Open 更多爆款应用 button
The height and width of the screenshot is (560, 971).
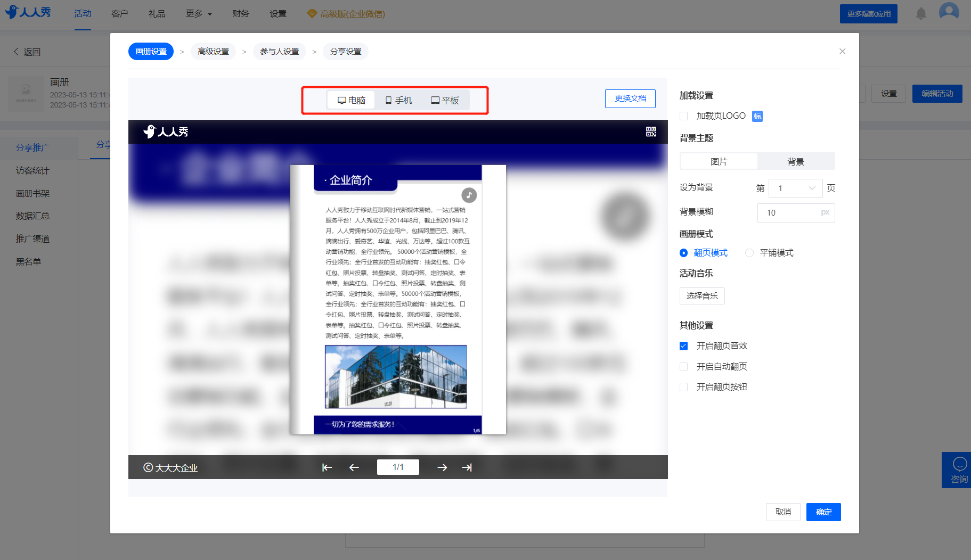coord(869,14)
